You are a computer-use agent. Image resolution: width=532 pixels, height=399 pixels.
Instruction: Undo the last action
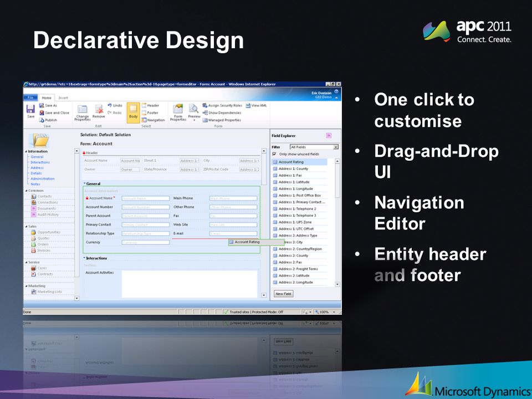115,105
